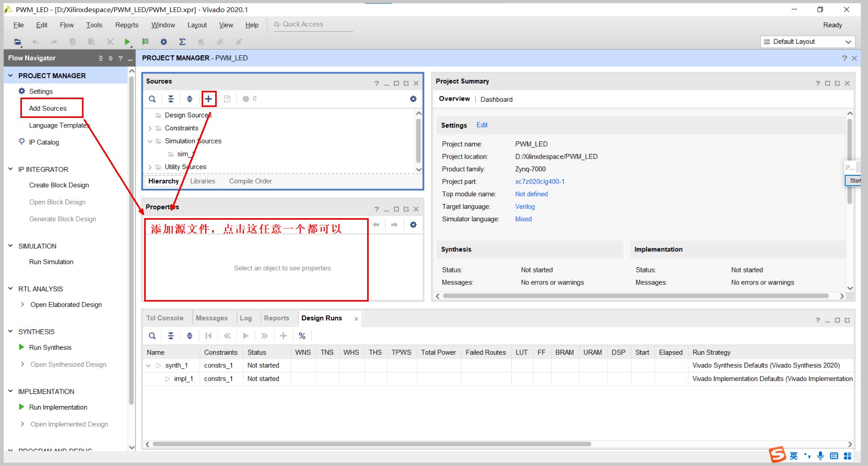Click the Add Sources plus icon in Sources panel

(208, 99)
